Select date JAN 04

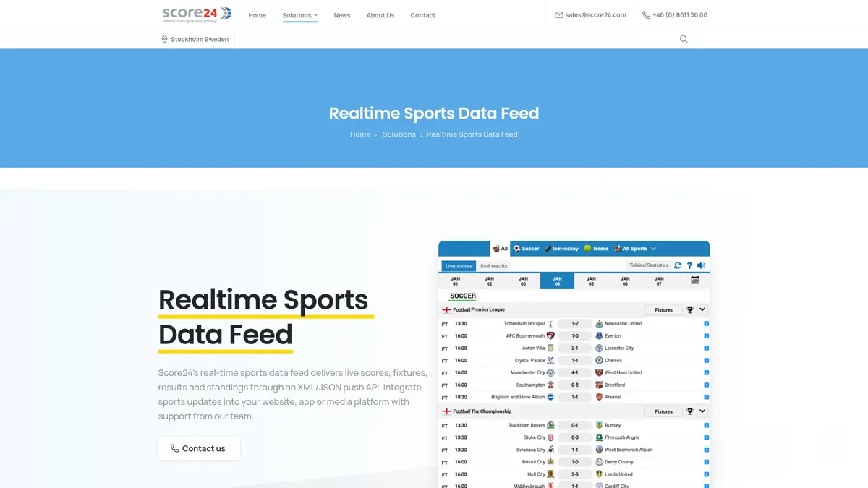tap(557, 281)
